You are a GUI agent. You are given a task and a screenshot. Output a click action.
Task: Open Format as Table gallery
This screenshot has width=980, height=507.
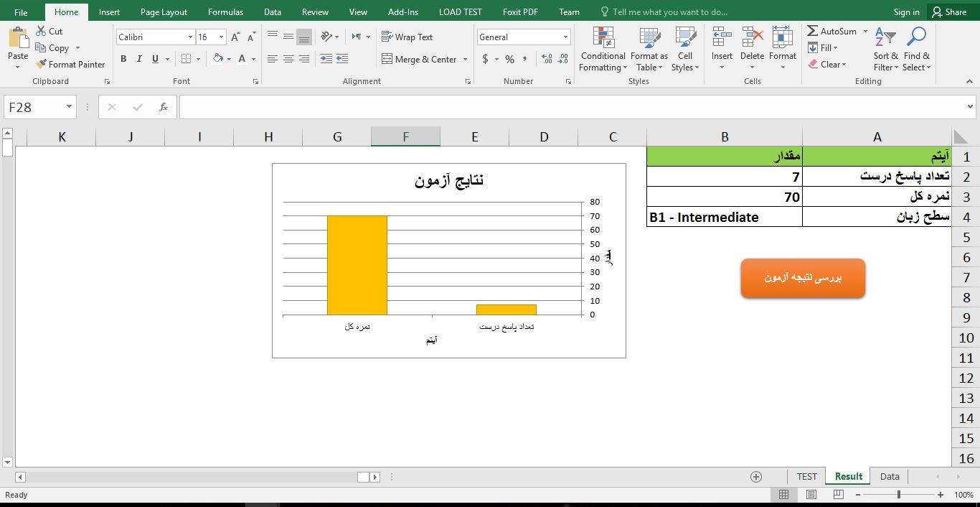coord(649,49)
